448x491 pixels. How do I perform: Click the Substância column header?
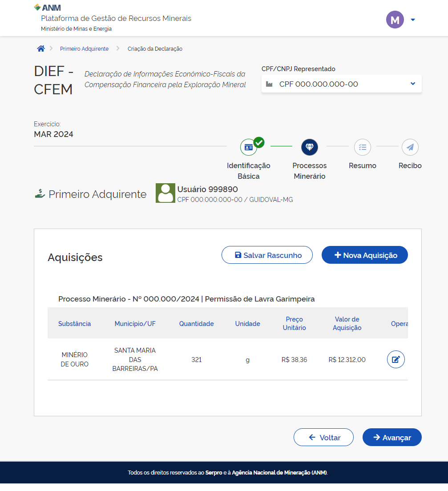pos(74,324)
